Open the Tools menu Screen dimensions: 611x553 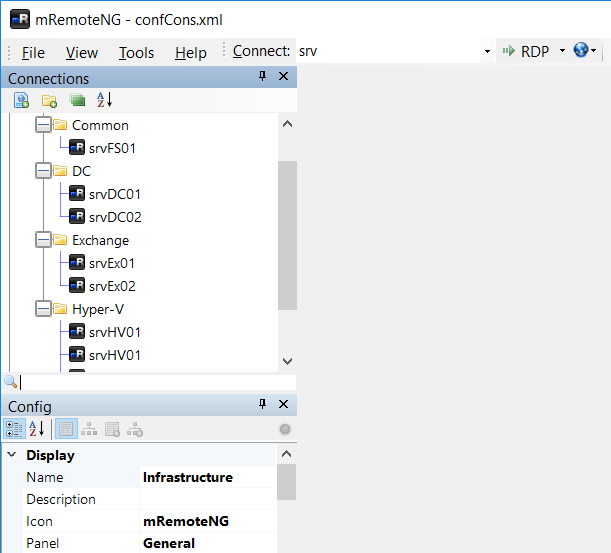136,53
